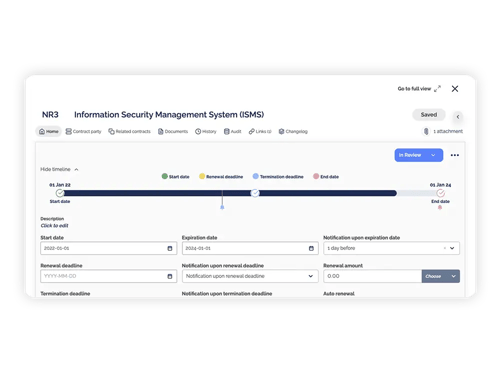
Task: Click the yellow Renewal deadline legend dot
Action: [202, 176]
